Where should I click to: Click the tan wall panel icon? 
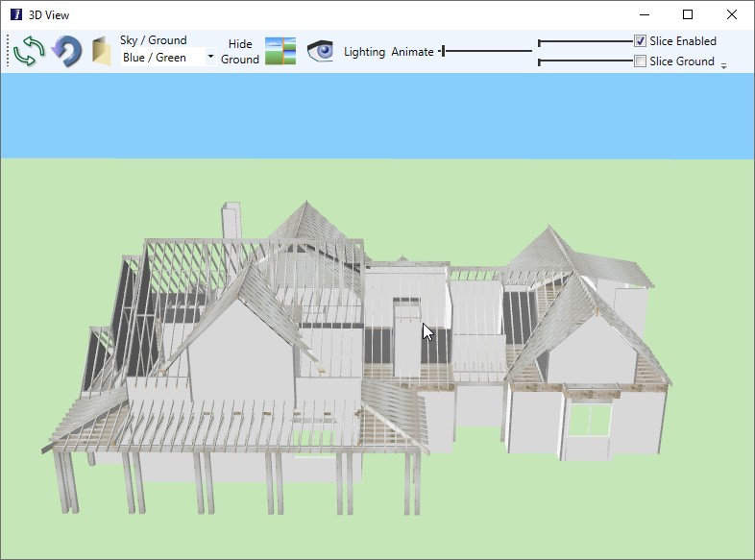coord(101,51)
